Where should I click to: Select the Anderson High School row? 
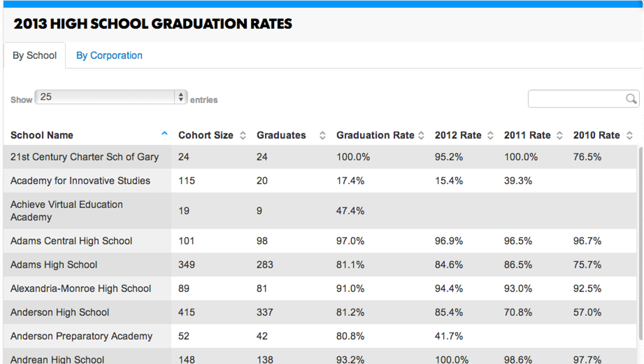pyautogui.click(x=59, y=312)
